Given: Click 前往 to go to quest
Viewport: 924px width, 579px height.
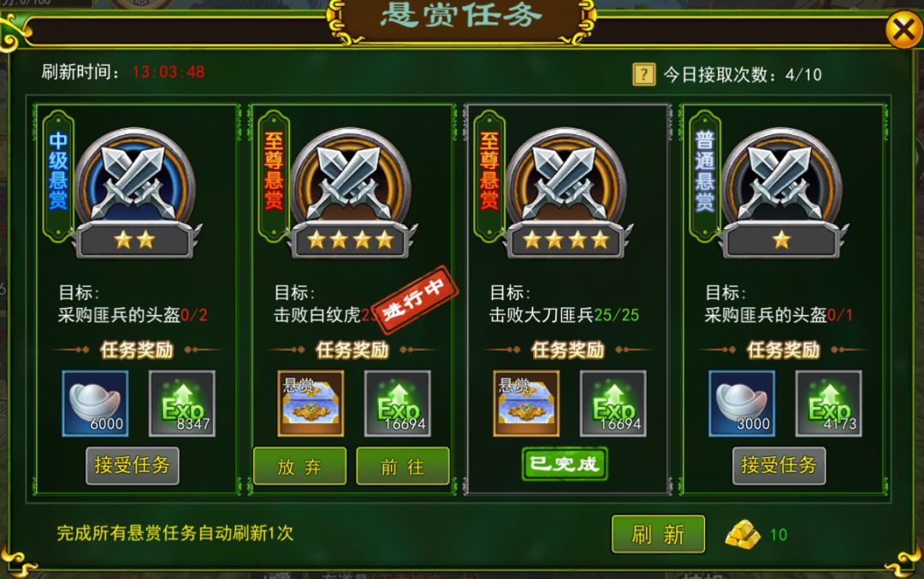Looking at the screenshot, I should coord(402,466).
